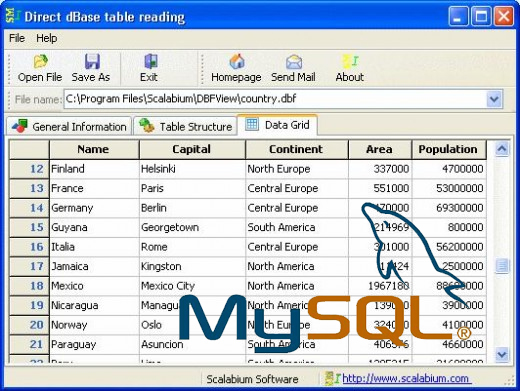Click the Send Mail envelope icon
Viewport: 520px width, 391px height.
(x=294, y=62)
